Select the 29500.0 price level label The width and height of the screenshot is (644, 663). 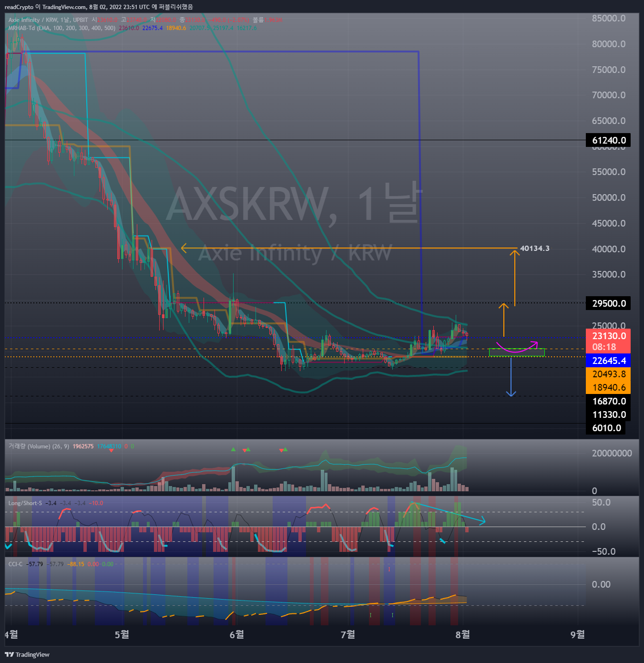tap(609, 303)
